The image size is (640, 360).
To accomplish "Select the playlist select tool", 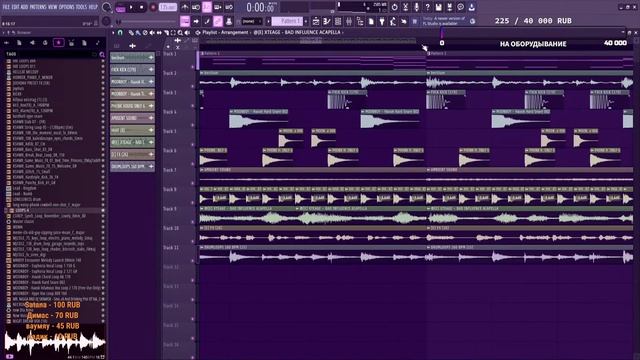I will 173,33.
